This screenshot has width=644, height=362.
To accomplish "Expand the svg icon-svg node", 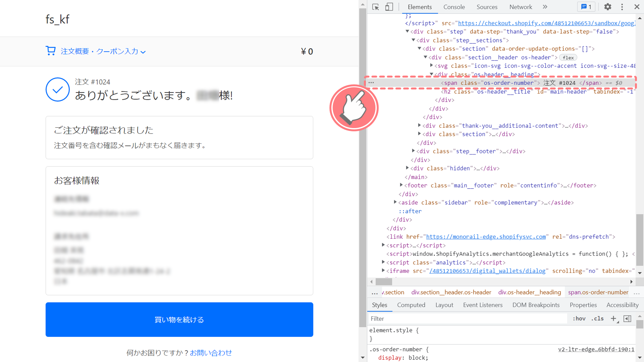I will [x=431, y=66].
